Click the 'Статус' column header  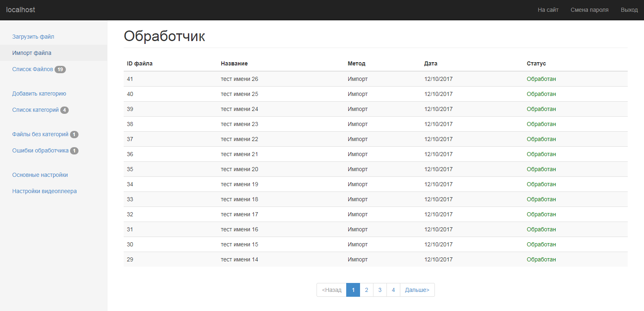(536, 63)
